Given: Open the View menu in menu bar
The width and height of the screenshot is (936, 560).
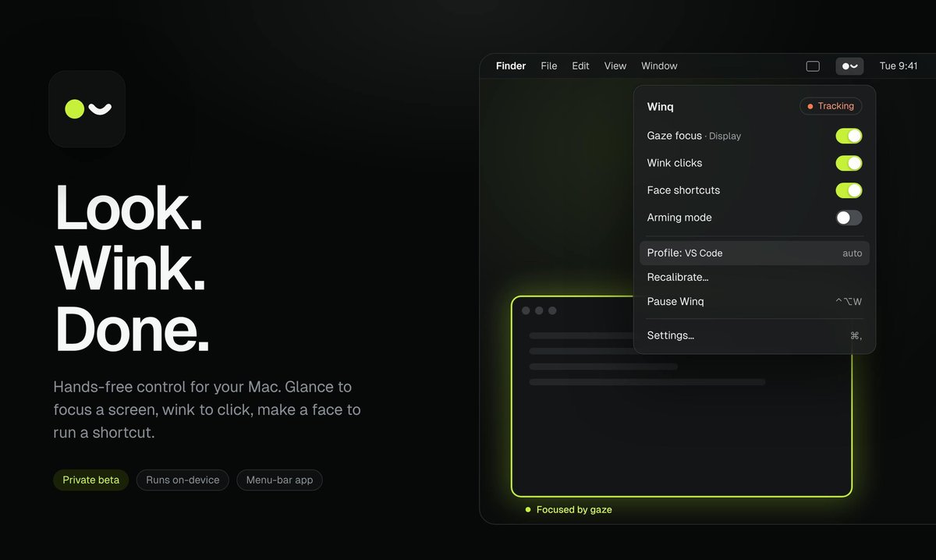Looking at the screenshot, I should [x=615, y=66].
